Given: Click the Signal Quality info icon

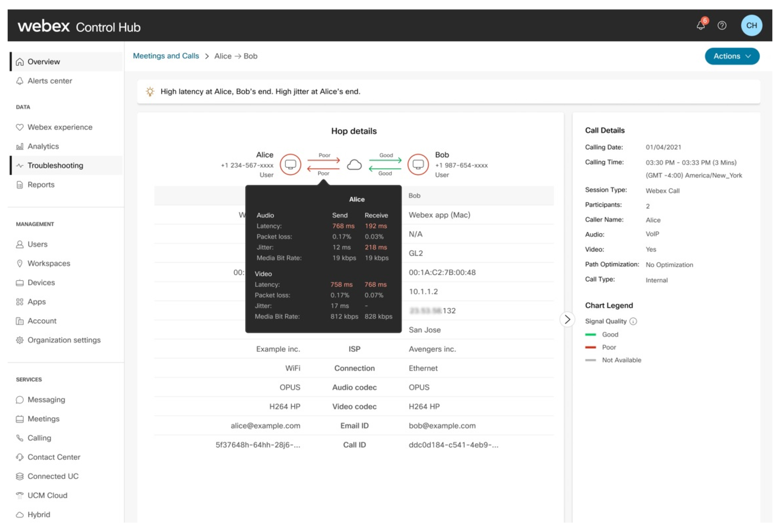Looking at the screenshot, I should coord(633,321).
